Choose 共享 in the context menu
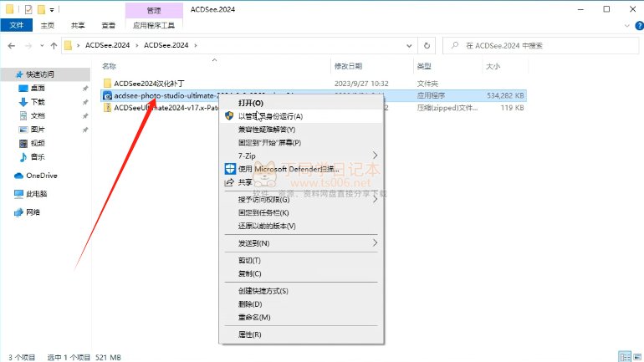 click(x=301, y=181)
